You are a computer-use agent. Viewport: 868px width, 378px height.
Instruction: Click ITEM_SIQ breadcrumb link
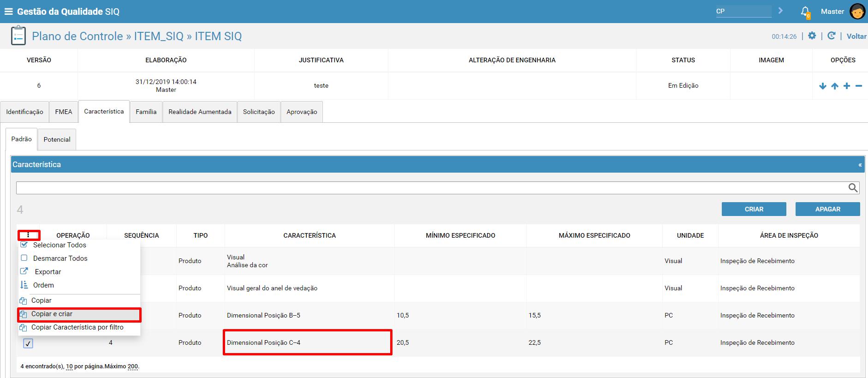[x=159, y=36]
